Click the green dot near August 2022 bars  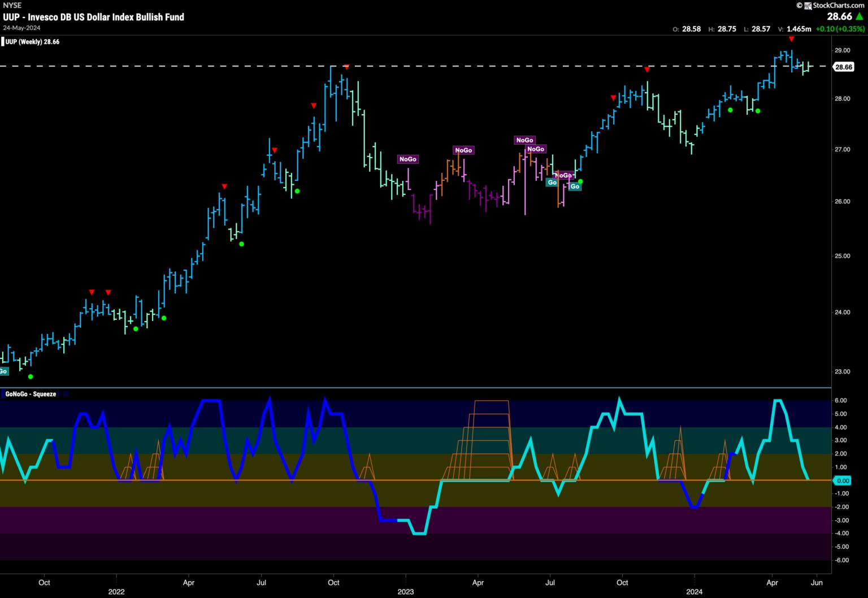[297, 191]
